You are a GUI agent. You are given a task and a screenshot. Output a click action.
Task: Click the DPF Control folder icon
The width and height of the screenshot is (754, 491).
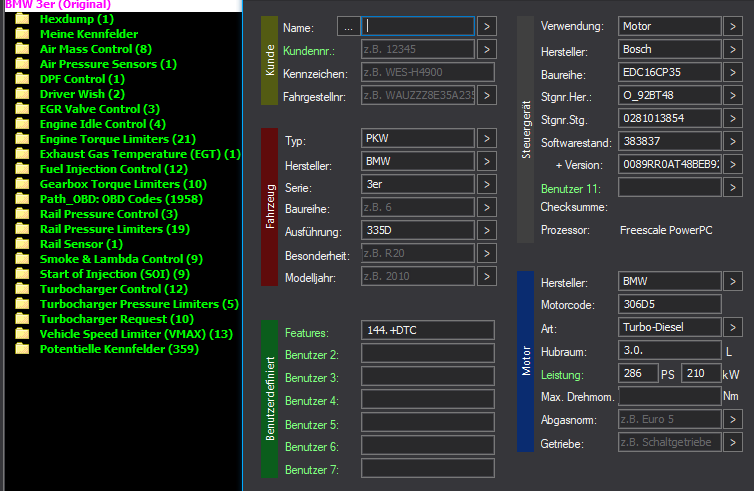[x=22, y=79]
